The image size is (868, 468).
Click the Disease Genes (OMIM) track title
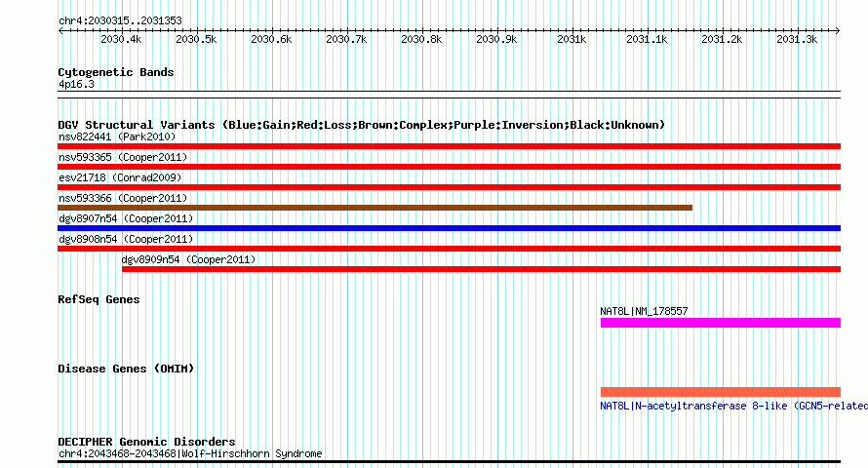pyautogui.click(x=126, y=369)
